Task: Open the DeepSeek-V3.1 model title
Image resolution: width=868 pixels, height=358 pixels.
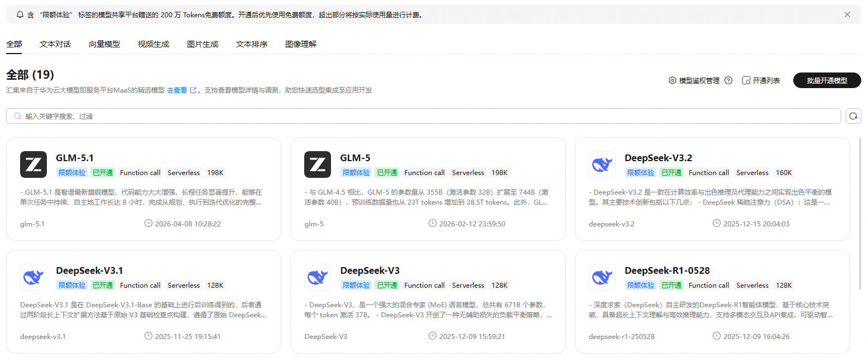Action: pyautogui.click(x=89, y=270)
